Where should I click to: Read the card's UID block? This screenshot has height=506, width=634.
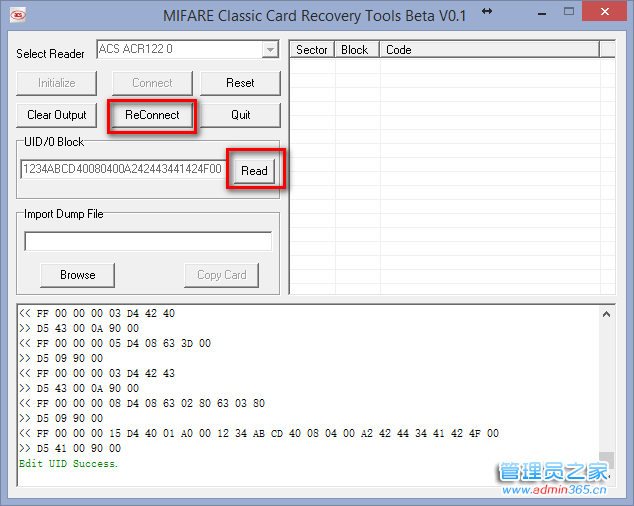254,171
